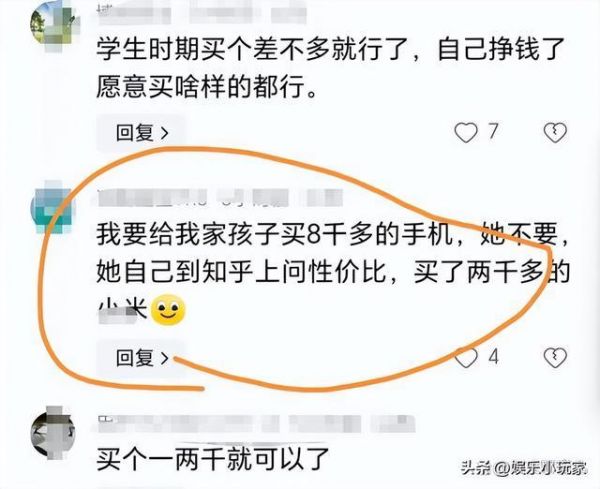Tap broken heart on the Xiaomi phone comment
This screenshot has width=600, height=489.
pyautogui.click(x=555, y=357)
